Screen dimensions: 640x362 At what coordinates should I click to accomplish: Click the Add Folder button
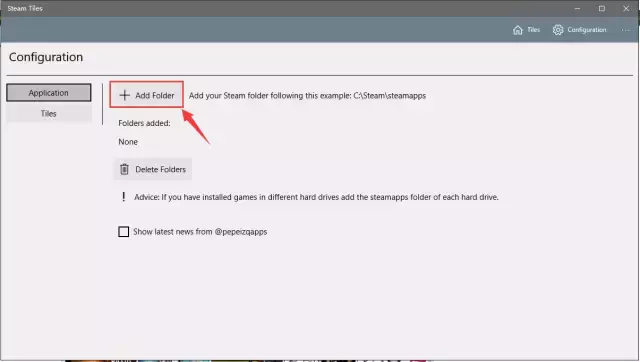[x=147, y=95]
